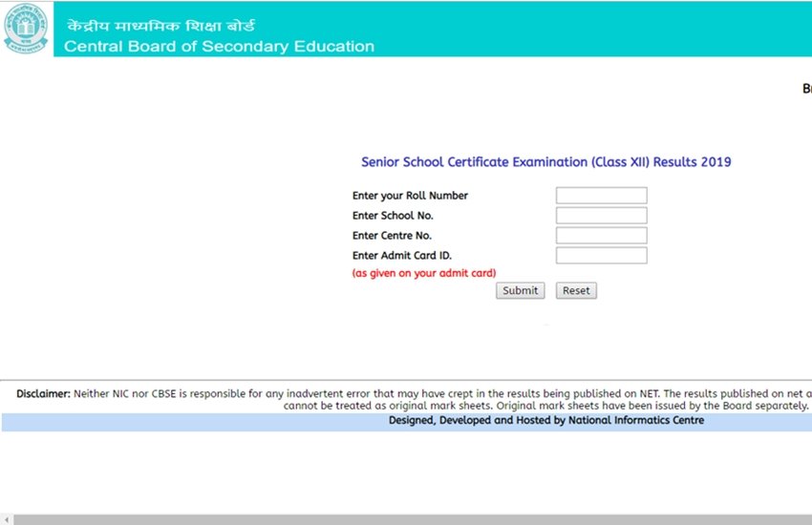Focus the School No. input box
Viewport: 812px width, 525px height.
(601, 216)
